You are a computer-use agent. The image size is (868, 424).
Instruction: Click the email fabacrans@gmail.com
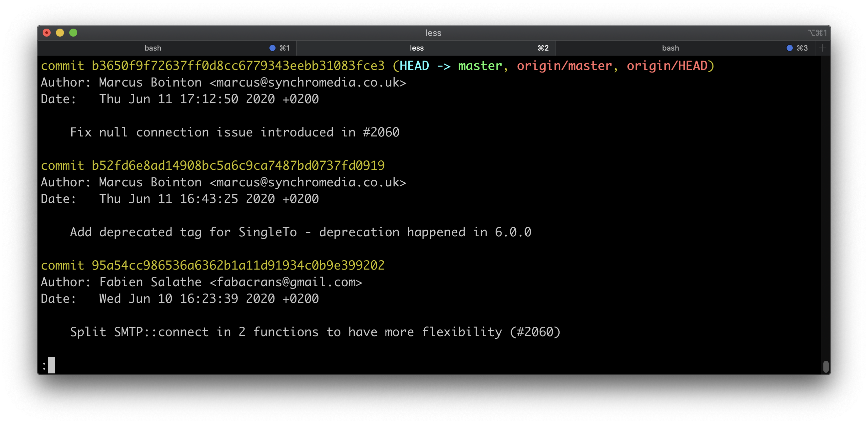pos(286,282)
